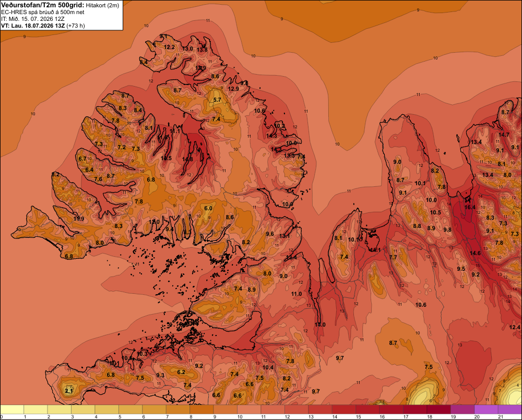Click the legend swatch between 20 and 21
Image resolution: width=522 pixels, height=420 pixels.
[486, 409]
